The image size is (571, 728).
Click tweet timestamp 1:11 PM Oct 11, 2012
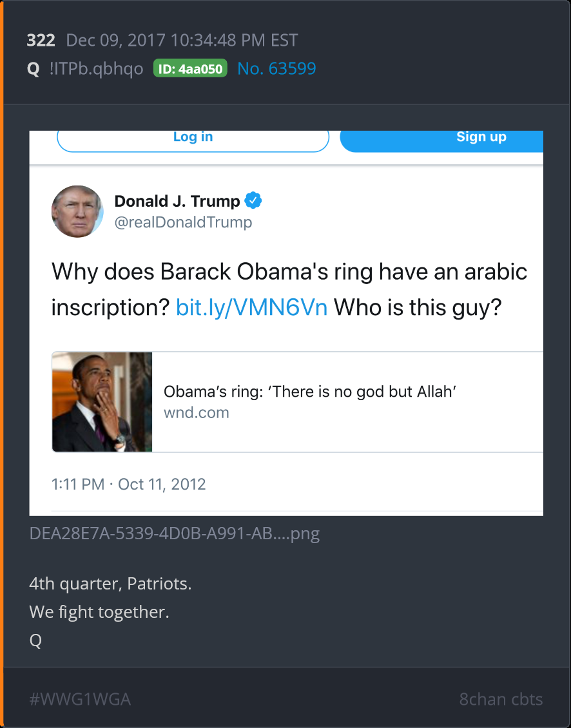(x=129, y=484)
